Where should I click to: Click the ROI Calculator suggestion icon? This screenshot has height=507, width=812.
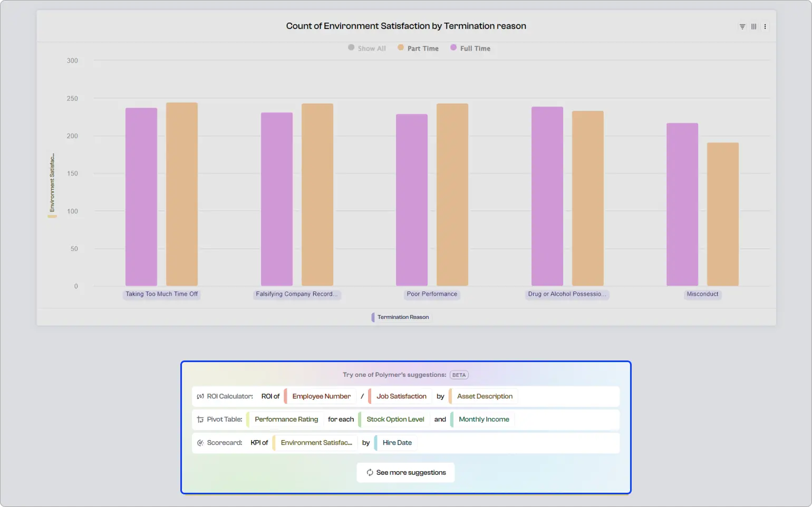pyautogui.click(x=200, y=396)
